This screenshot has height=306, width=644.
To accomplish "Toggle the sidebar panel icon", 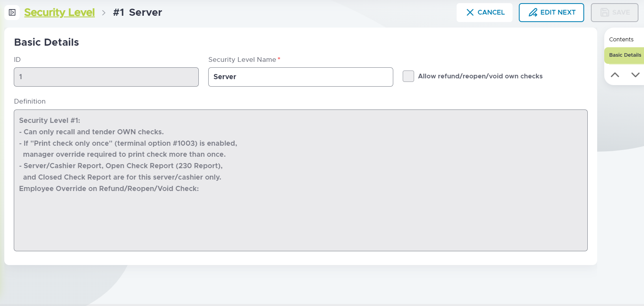I will [x=12, y=12].
